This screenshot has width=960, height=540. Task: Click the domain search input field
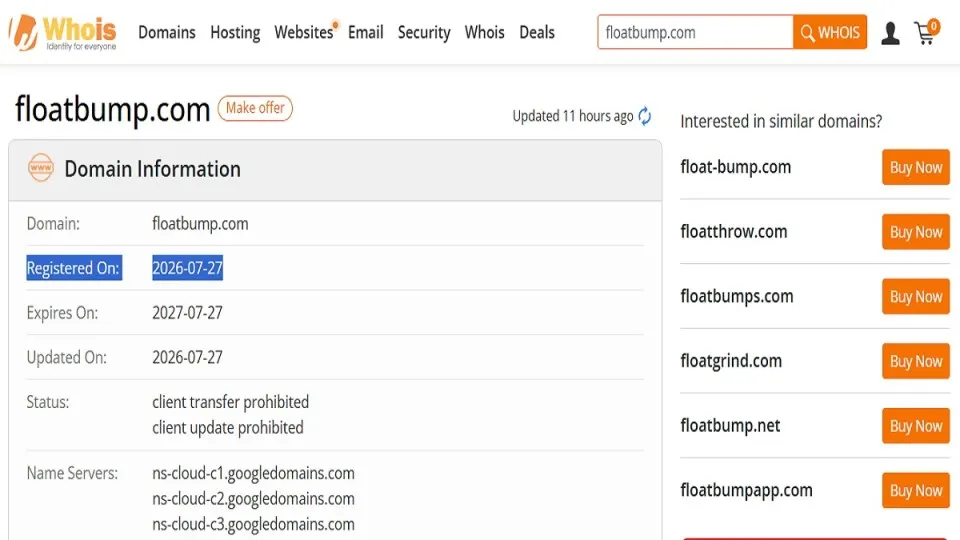point(695,32)
